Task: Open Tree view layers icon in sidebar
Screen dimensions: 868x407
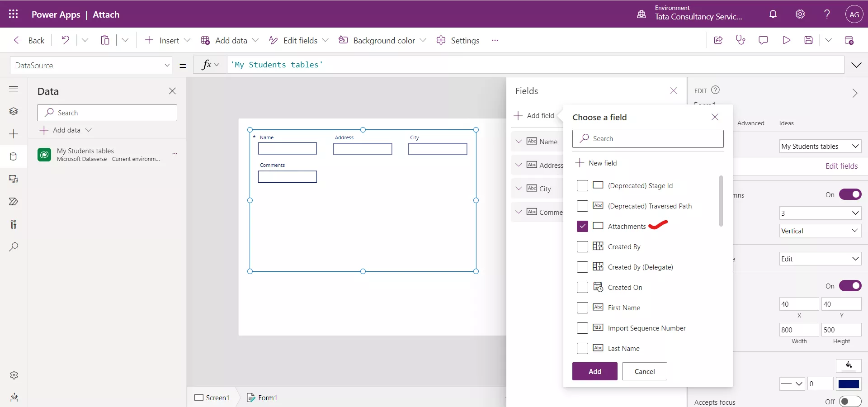Action: 14,111
